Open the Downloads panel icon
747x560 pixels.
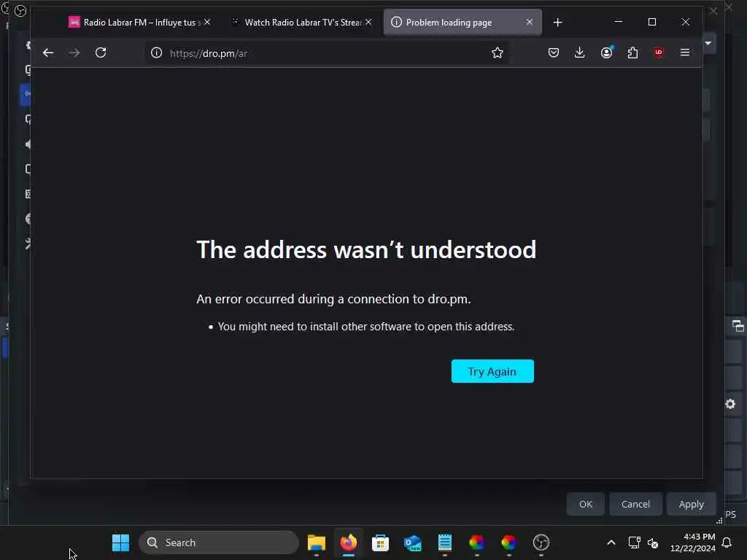(x=579, y=52)
